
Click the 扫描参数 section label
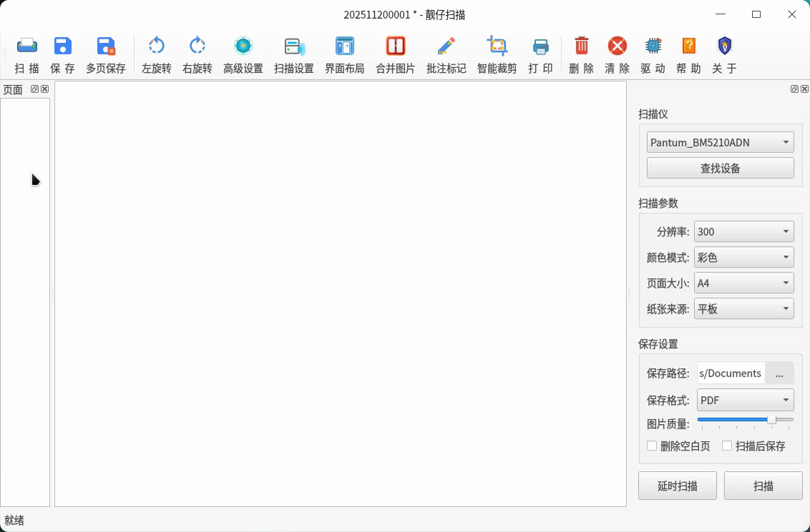click(x=658, y=203)
